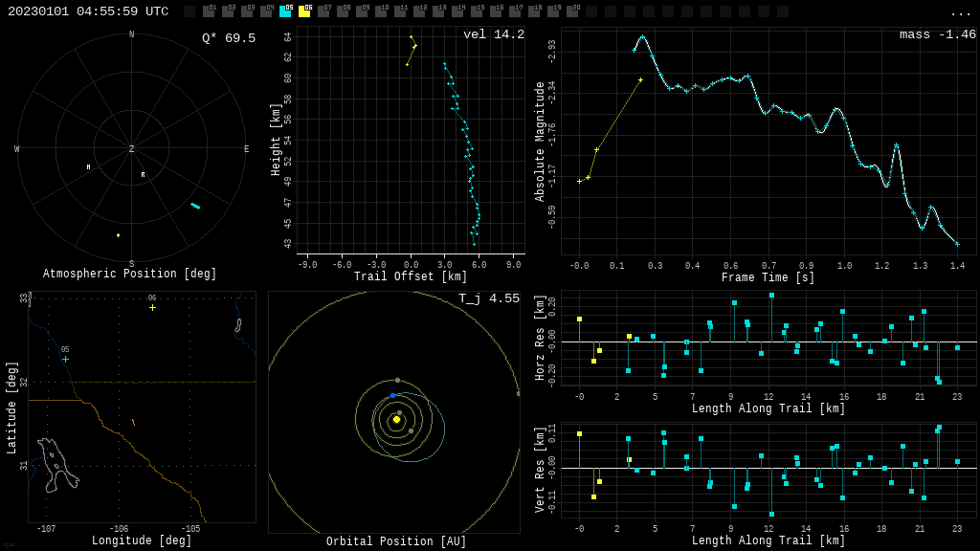Click the last cyan point on magnitude curve
This screenshot has height=551, width=980.
[x=957, y=244]
